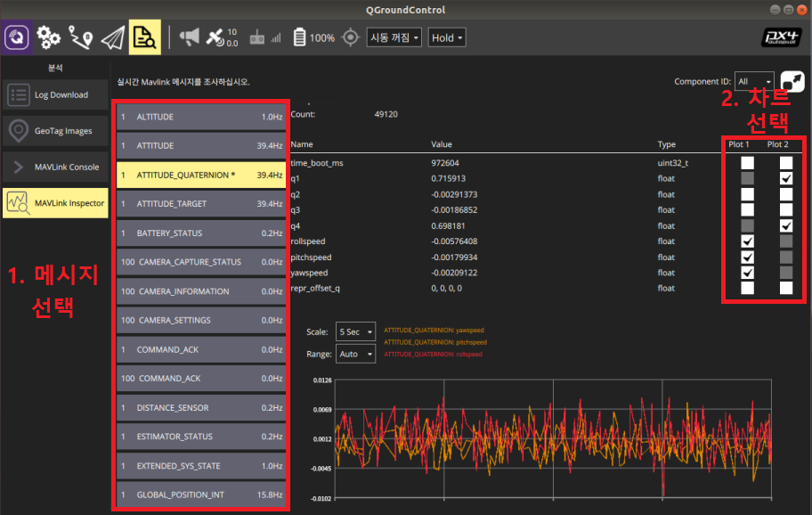
Task: Select the EXTENDED_SYS_STATE message
Action: point(201,466)
